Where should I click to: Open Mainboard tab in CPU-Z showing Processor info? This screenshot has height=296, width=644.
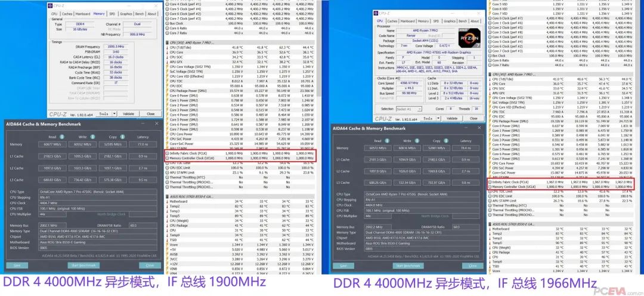407,21
